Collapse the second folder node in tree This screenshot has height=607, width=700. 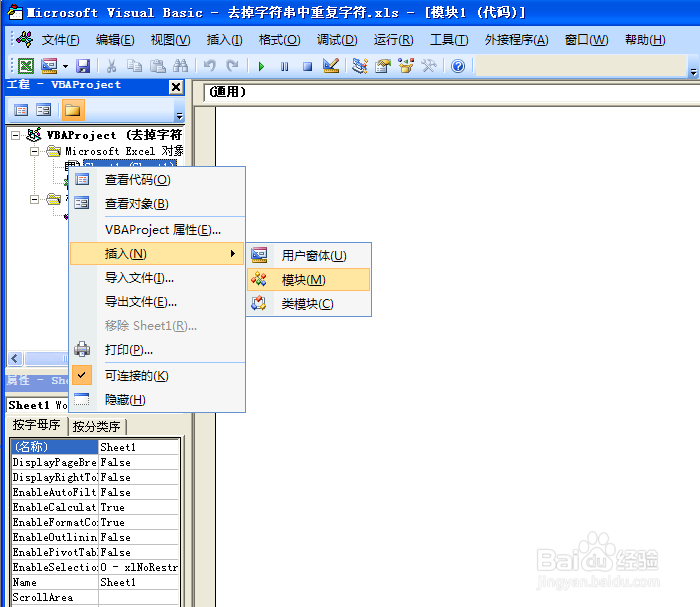click(34, 199)
